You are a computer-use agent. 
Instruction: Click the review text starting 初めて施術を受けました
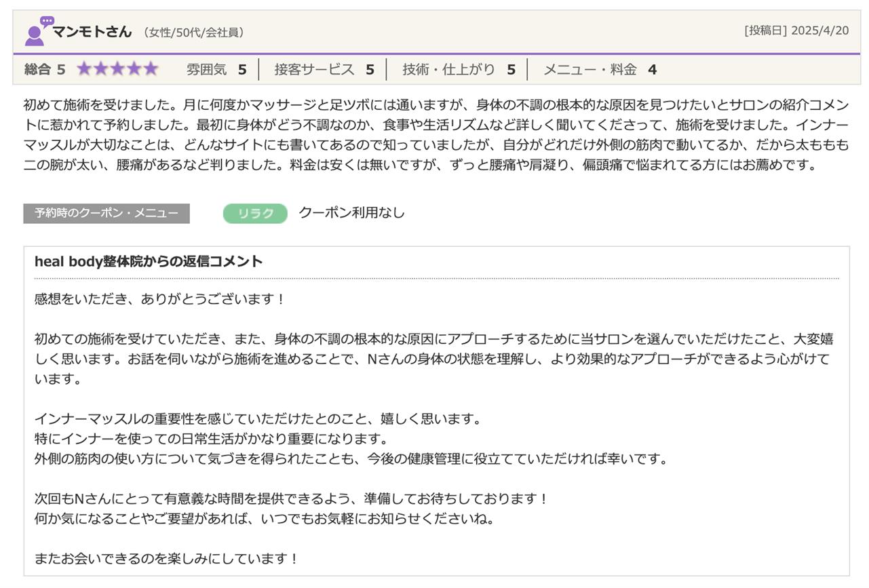point(434,135)
